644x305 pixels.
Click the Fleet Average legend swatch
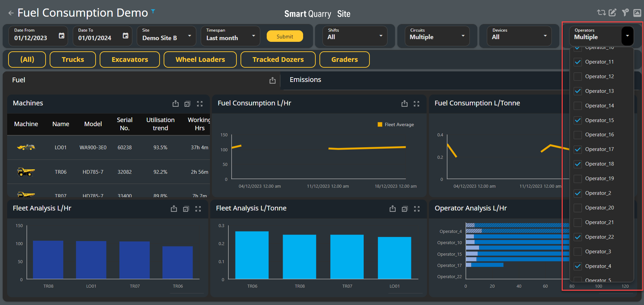point(380,124)
